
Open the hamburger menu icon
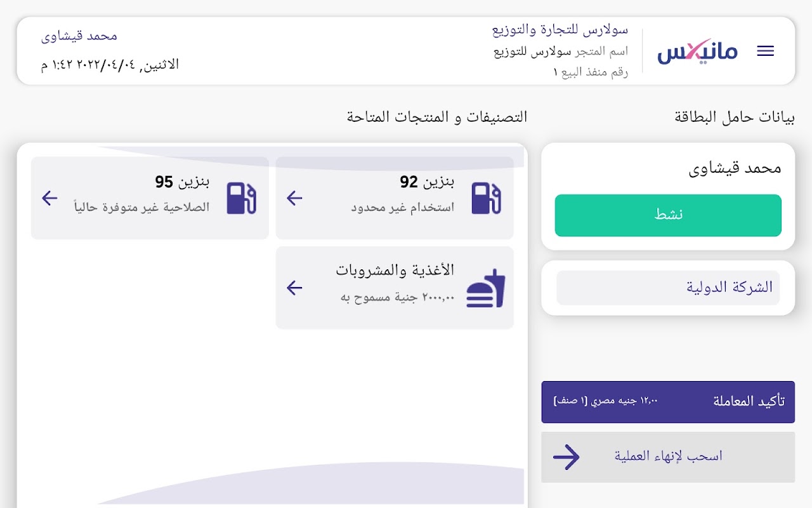[x=766, y=51]
